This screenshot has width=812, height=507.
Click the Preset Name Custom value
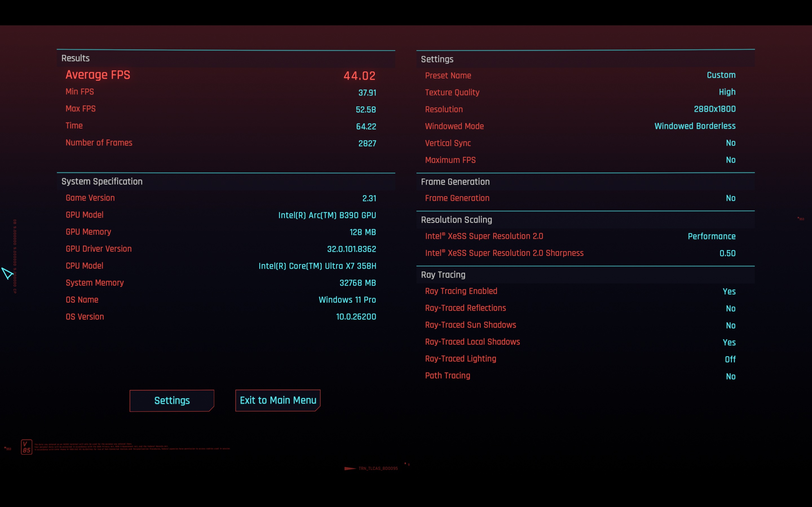tap(721, 75)
